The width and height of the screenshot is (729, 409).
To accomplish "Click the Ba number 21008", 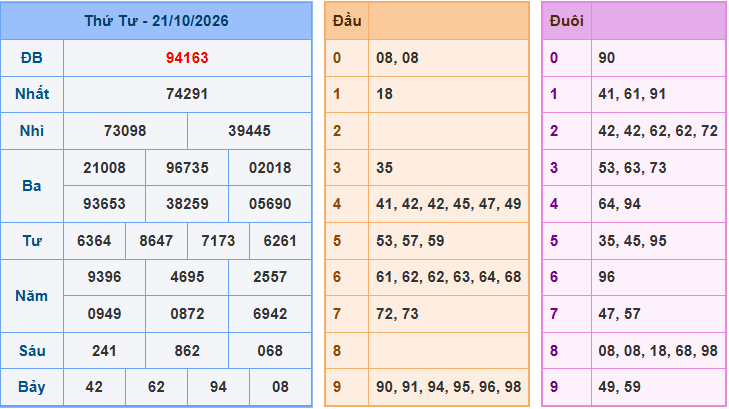I will click(104, 167).
